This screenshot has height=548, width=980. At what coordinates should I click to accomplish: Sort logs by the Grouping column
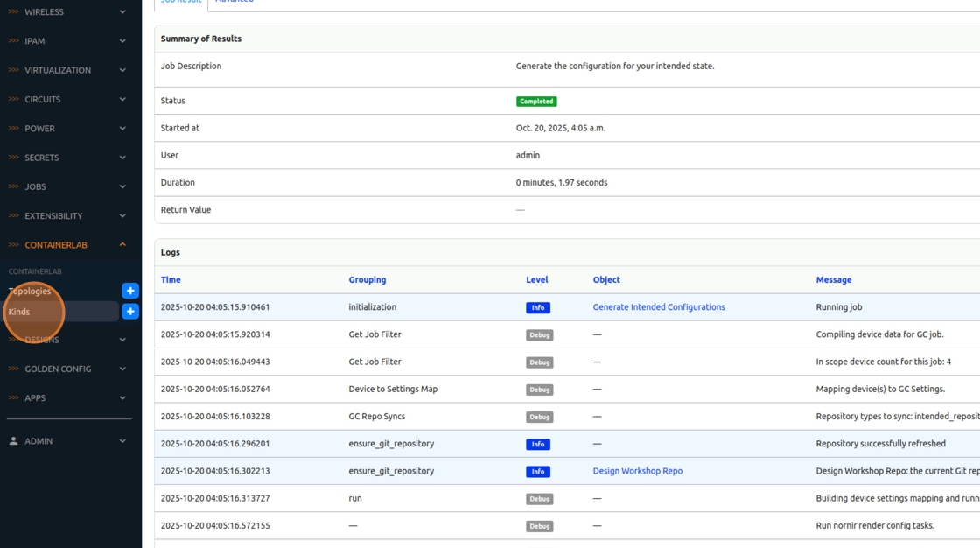pos(367,280)
